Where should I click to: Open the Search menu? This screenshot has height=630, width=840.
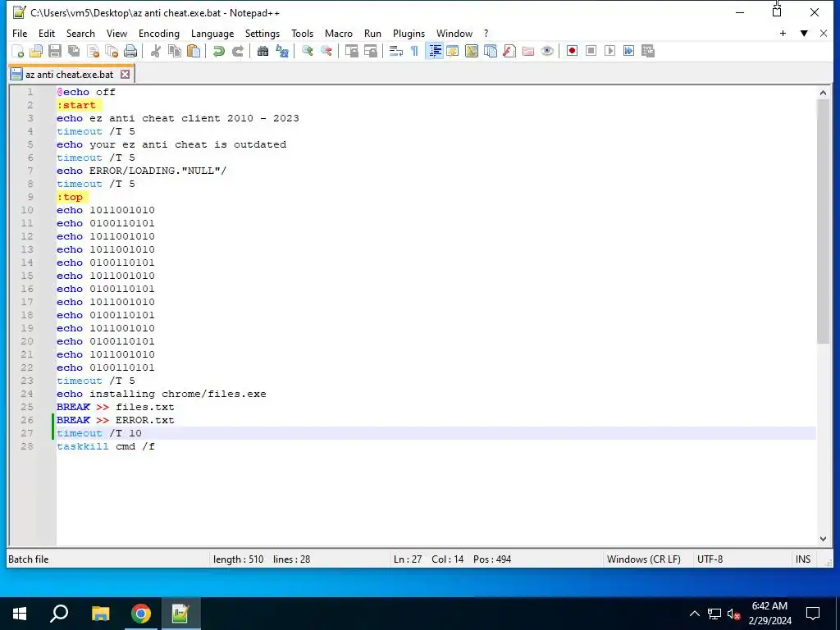coord(80,33)
